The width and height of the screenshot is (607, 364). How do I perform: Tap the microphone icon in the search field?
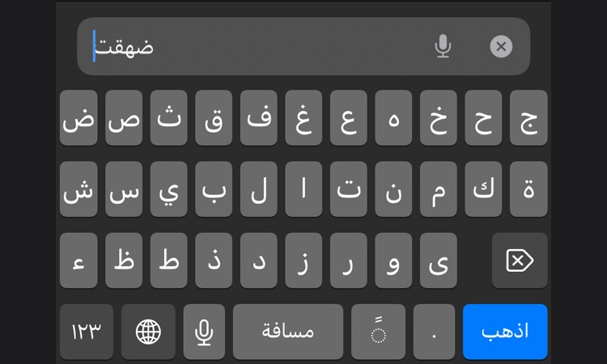[x=443, y=46]
